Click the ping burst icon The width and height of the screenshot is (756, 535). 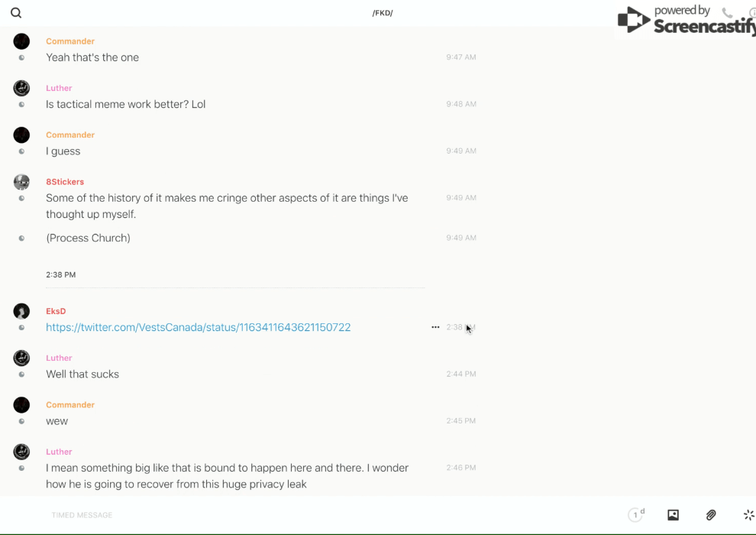click(748, 515)
